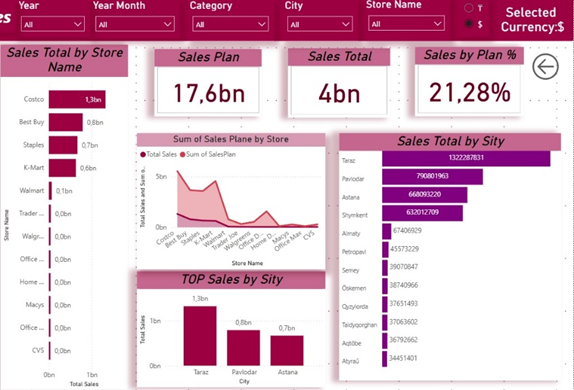The height and width of the screenshot is (390, 574).
Task: Select the $ currency radio button
Action: pyautogui.click(x=469, y=24)
